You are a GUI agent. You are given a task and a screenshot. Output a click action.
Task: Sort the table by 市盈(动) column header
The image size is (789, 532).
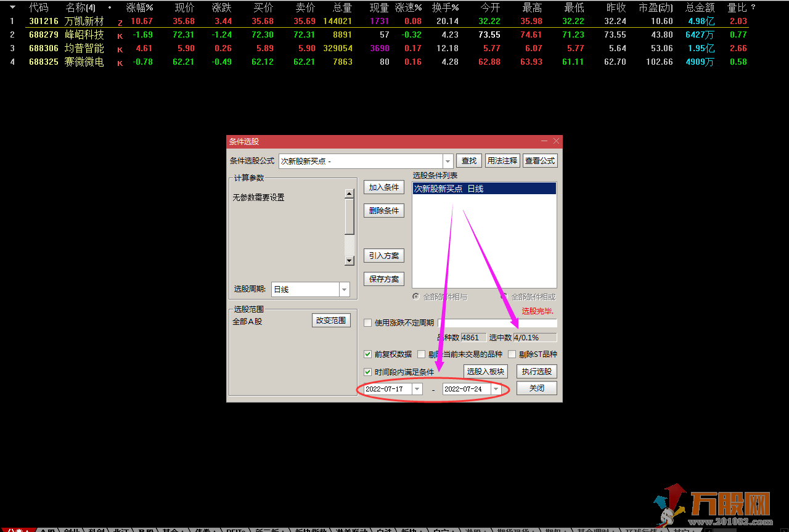[656, 7]
